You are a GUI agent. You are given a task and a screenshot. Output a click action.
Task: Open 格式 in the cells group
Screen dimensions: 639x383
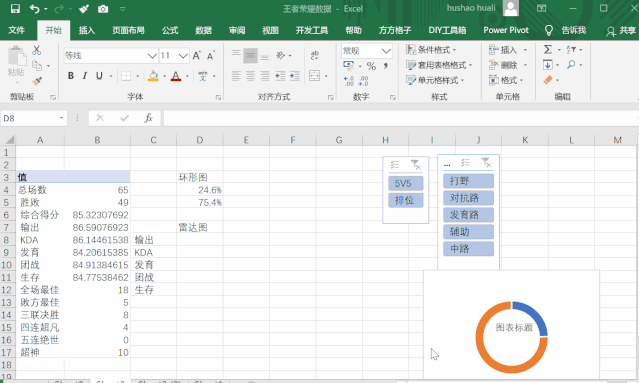[x=506, y=80]
